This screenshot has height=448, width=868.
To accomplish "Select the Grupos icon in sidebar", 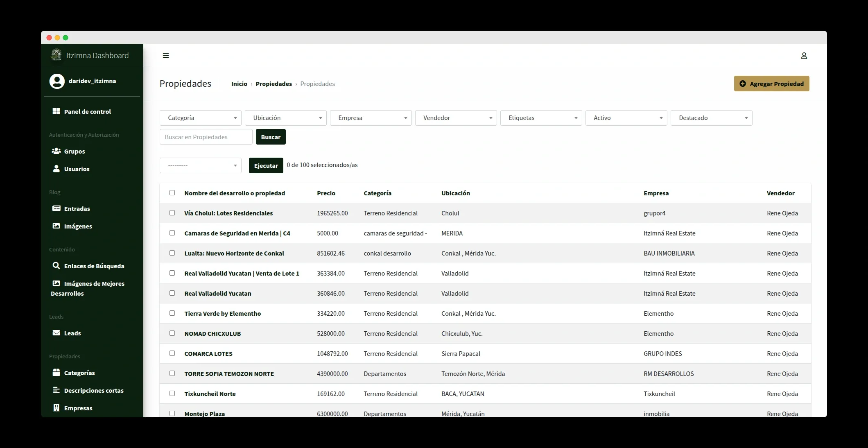I will (56, 151).
